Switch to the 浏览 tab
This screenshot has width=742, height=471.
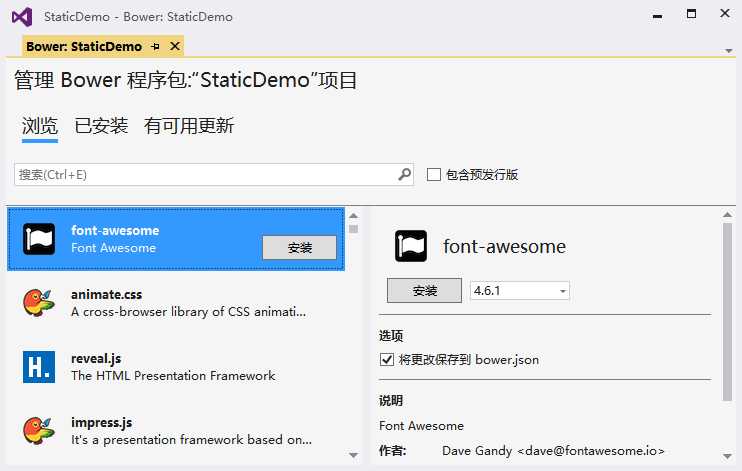click(x=40, y=126)
